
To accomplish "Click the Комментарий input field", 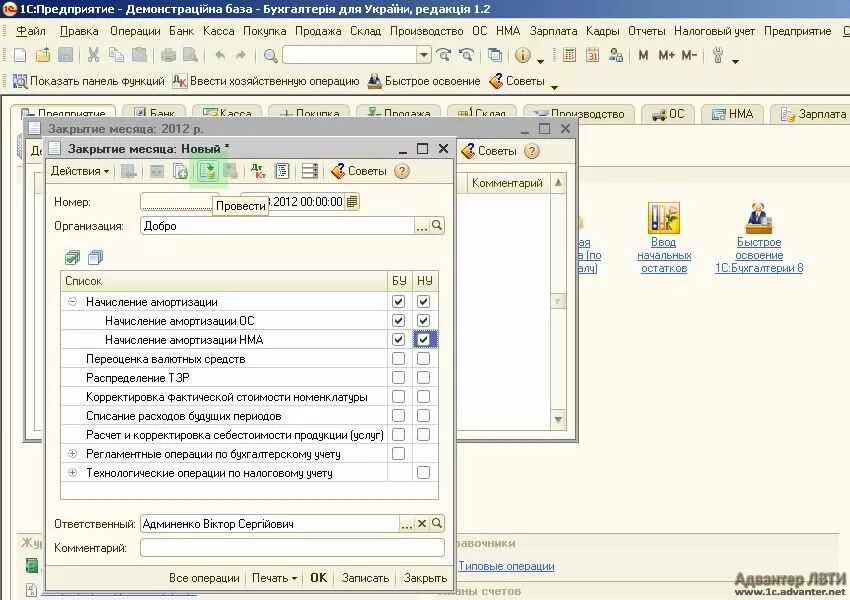I will point(292,547).
